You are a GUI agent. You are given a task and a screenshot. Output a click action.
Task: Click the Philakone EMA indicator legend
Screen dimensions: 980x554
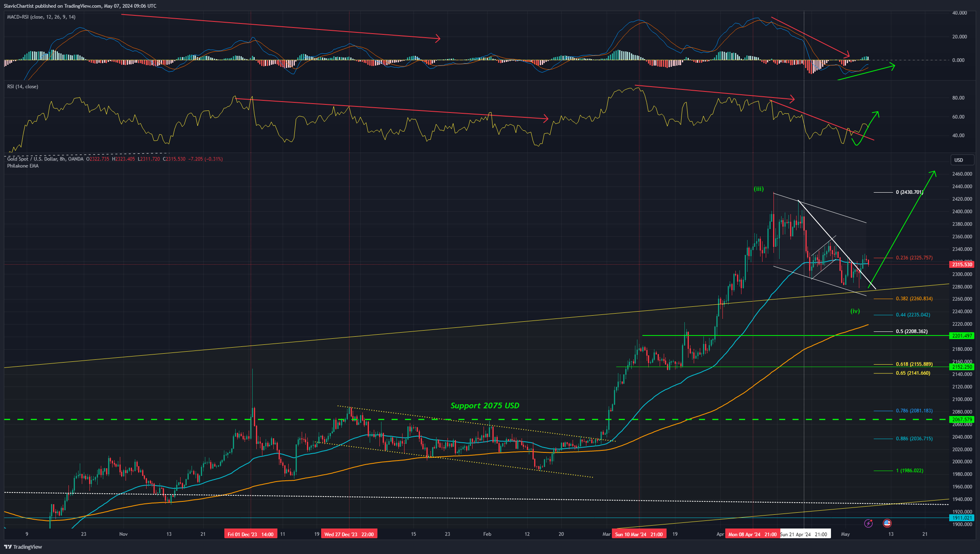point(23,166)
